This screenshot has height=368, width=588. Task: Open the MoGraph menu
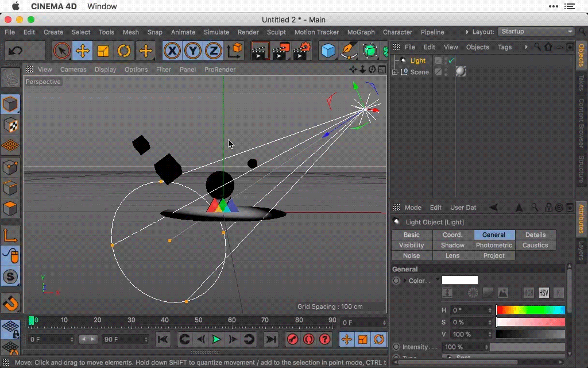(361, 32)
